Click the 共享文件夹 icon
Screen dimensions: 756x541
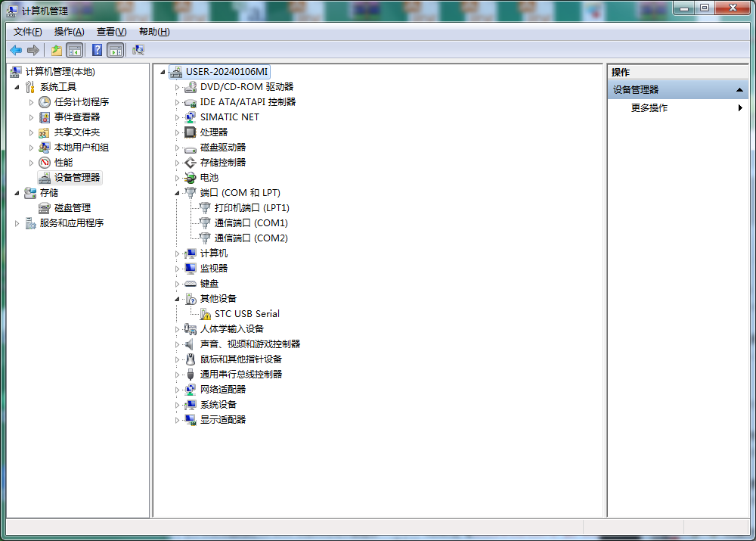click(x=45, y=132)
